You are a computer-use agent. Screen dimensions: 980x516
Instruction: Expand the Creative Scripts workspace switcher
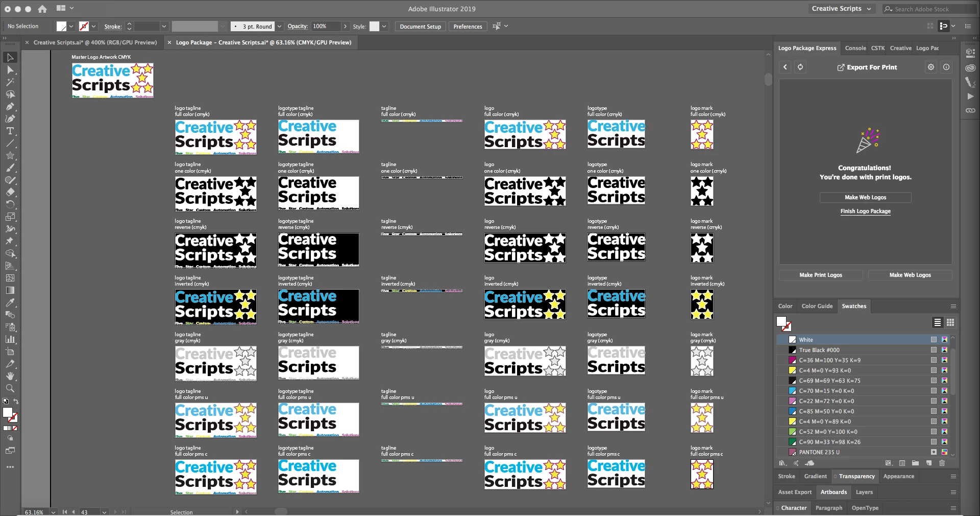[x=841, y=9]
